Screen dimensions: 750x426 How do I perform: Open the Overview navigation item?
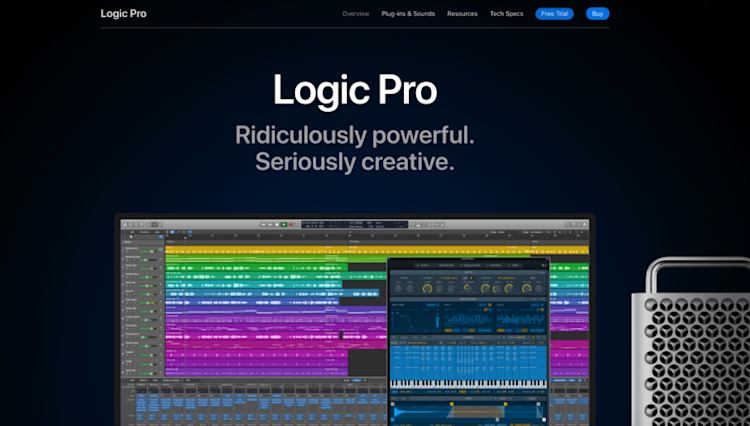tap(356, 14)
